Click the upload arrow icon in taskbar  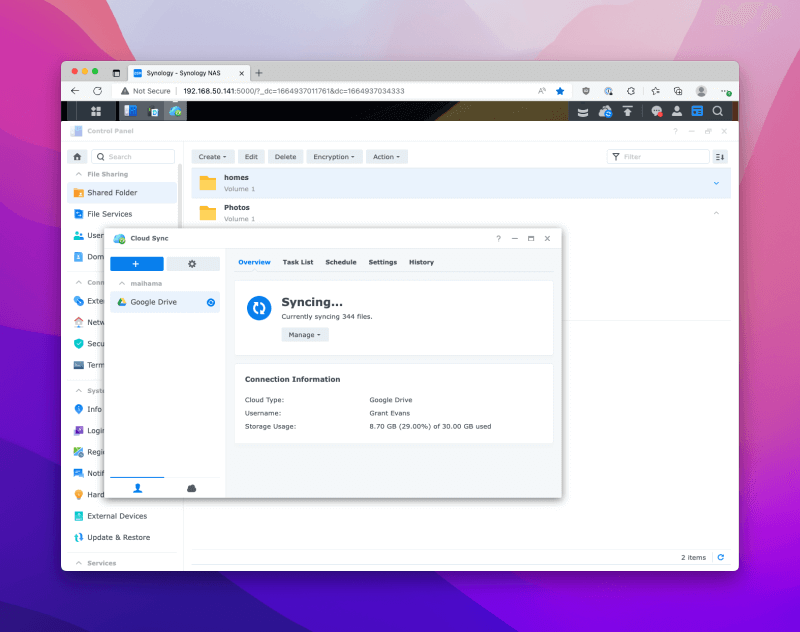click(627, 111)
